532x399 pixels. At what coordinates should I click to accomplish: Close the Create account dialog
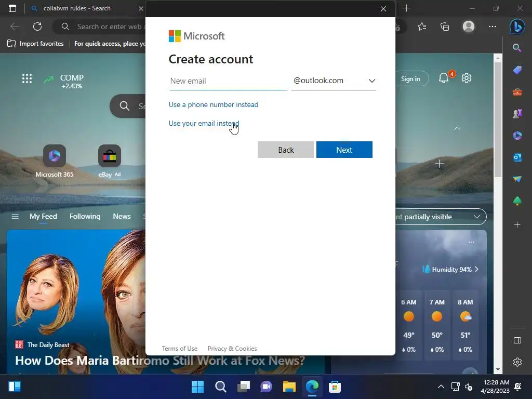(383, 9)
